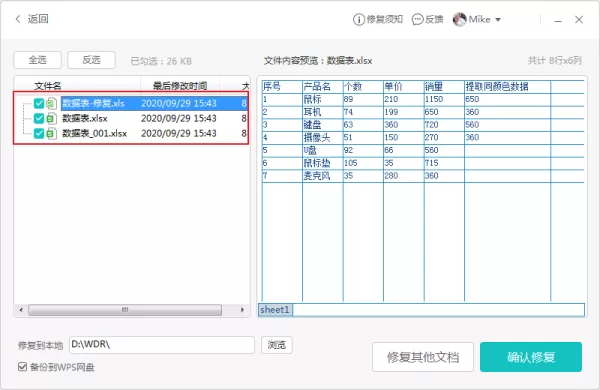Click the back arrow icon next to 返回
Image resolution: width=600 pixels, height=390 pixels.
pyautogui.click(x=18, y=19)
